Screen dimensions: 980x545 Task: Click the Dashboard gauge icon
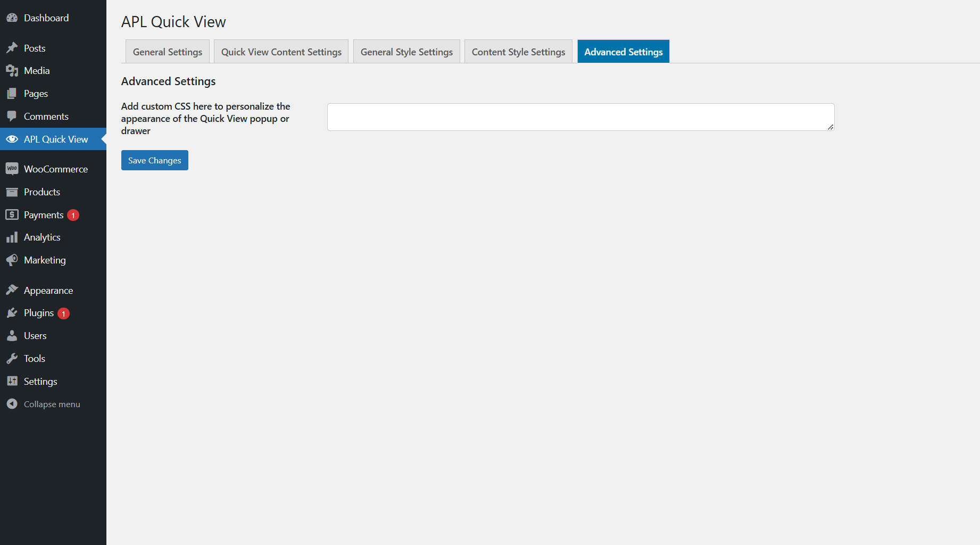[x=12, y=18]
